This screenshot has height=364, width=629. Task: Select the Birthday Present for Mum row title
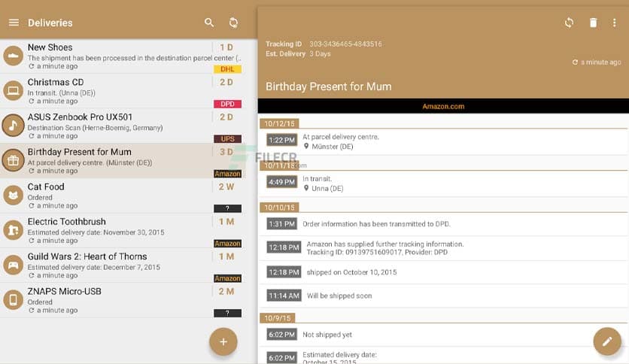coord(80,152)
